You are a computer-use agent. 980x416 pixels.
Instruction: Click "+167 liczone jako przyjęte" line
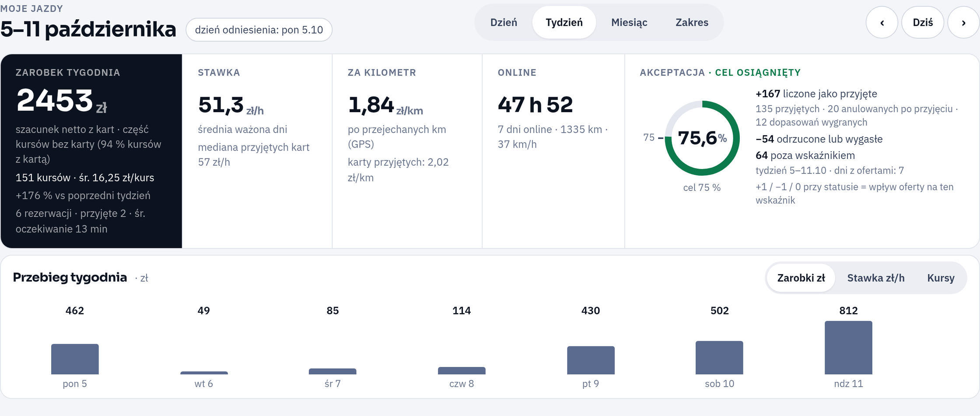coord(816,94)
